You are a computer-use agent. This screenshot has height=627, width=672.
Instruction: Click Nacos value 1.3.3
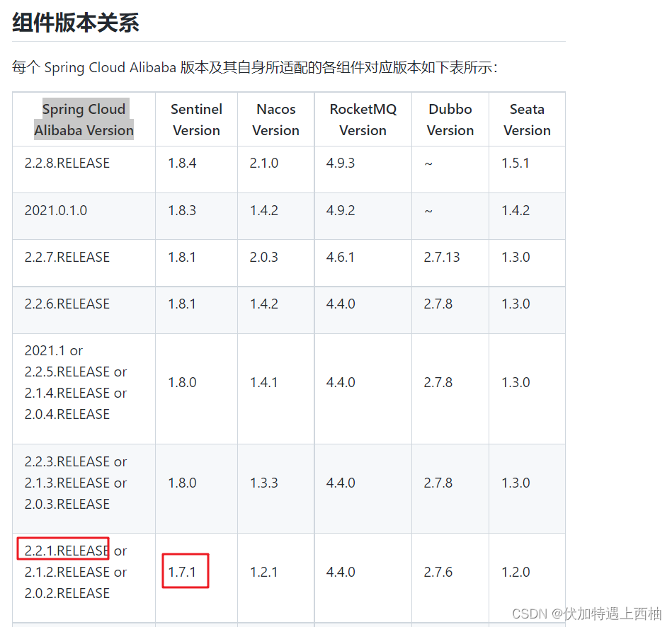[x=264, y=483]
